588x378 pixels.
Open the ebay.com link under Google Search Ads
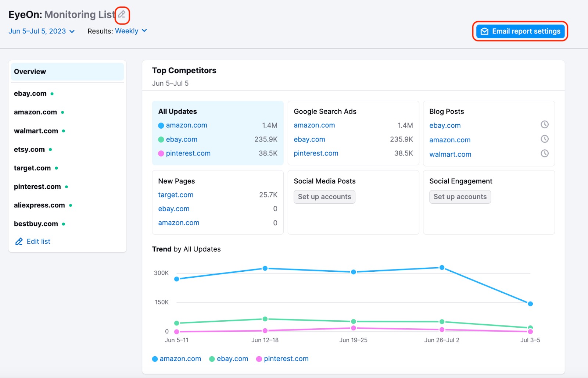pos(309,139)
